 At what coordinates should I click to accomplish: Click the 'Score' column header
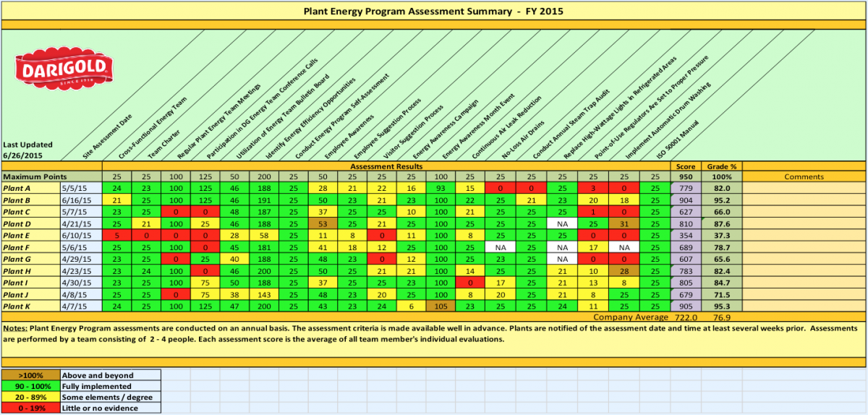point(684,166)
